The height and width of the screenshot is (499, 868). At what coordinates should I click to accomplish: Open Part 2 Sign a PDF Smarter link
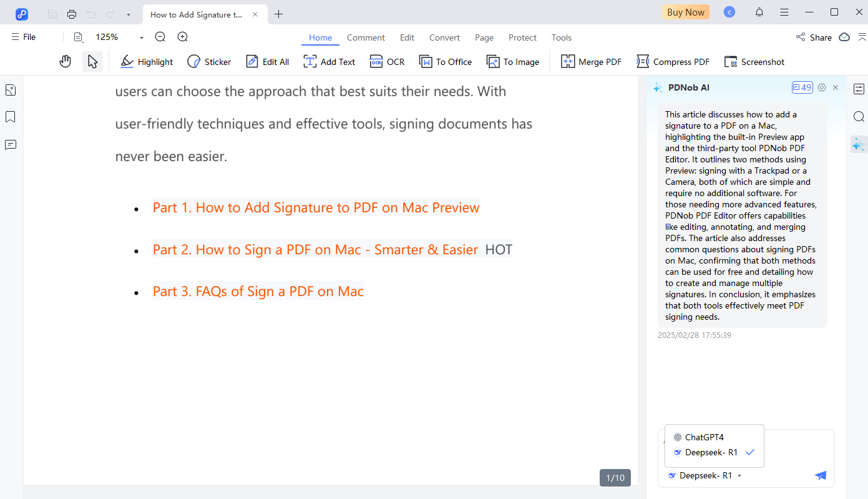point(315,249)
